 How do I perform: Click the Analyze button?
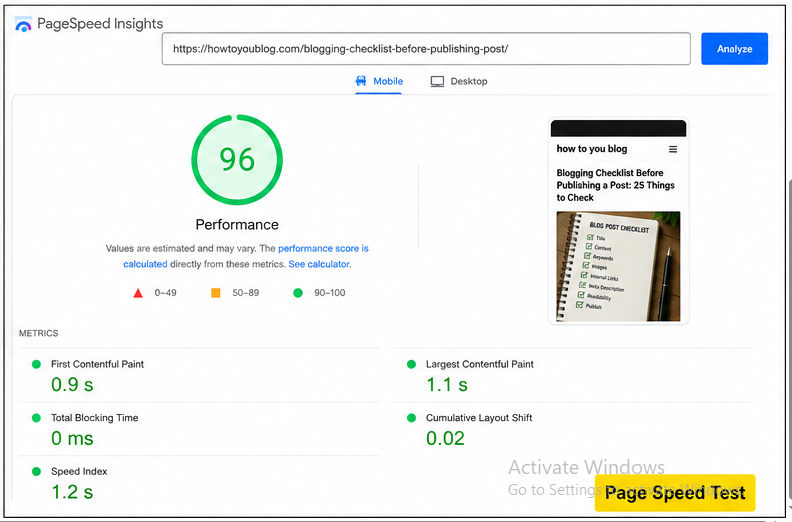tap(734, 49)
